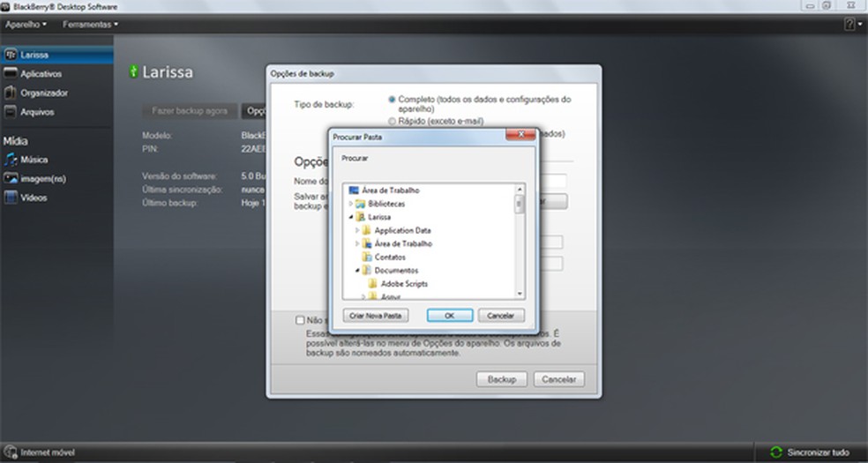Click folder tree scrollbar up arrow
Screen dimensions: 868x463
(x=520, y=190)
